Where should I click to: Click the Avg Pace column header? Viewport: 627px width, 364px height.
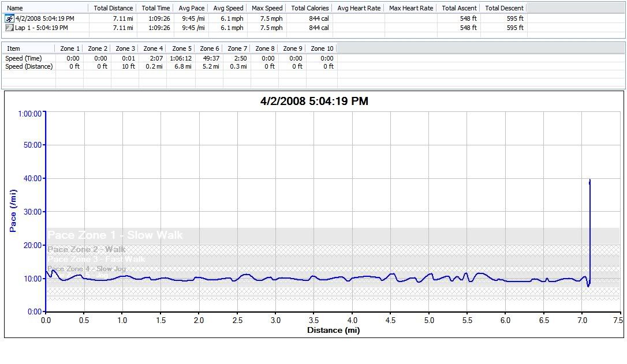191,8
